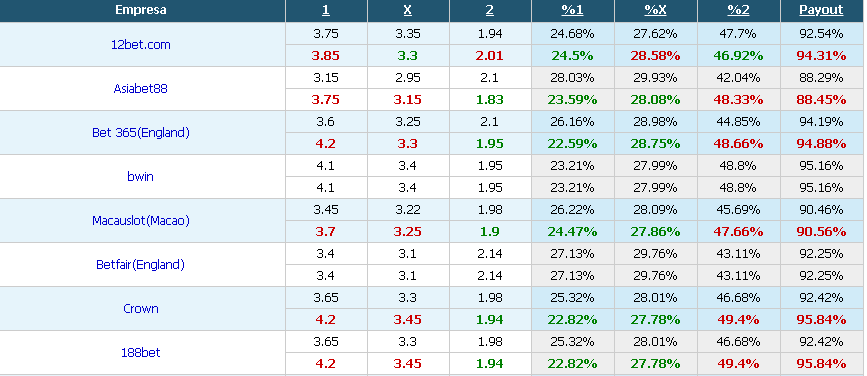Click the Crown bookmaker link
867x376 pixels.
[140, 309]
